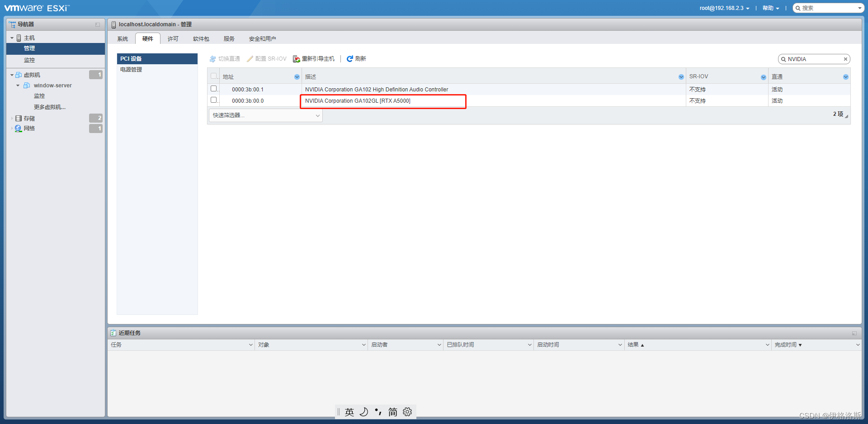The height and width of the screenshot is (424, 868).
Task: Collapse the Recent Tasks panel icon
Action: pos(854,333)
